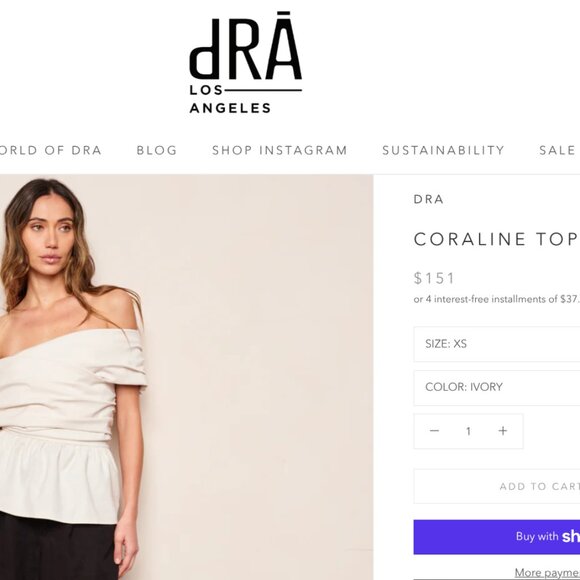Decrease quantity with the minus icon

[434, 431]
